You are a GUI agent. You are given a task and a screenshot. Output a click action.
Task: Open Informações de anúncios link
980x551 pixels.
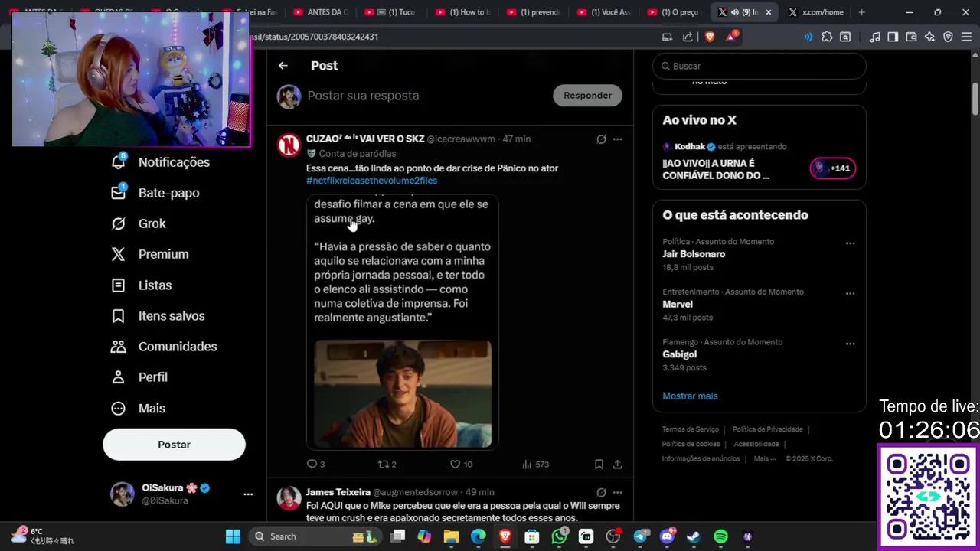click(701, 458)
